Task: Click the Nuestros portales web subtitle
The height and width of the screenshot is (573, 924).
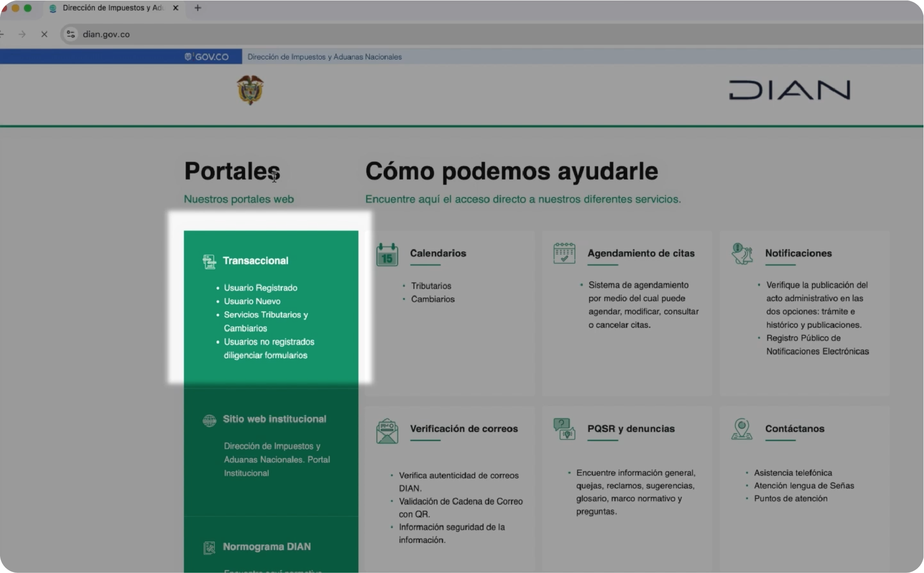Action: pos(238,199)
